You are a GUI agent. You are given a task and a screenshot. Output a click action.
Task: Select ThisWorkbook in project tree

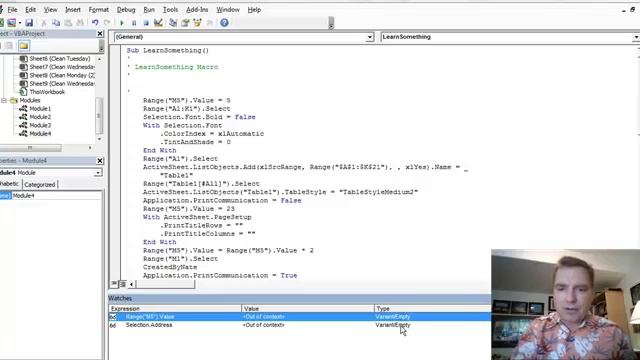(x=47, y=92)
